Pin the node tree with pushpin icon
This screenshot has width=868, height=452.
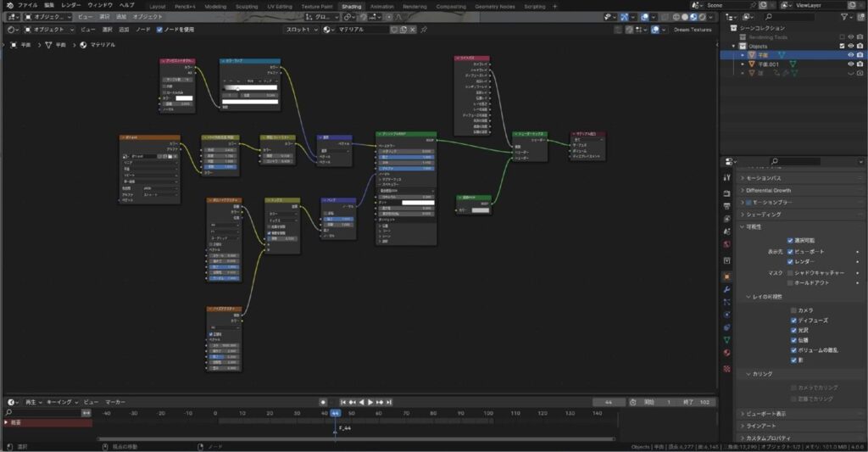pyautogui.click(x=424, y=30)
